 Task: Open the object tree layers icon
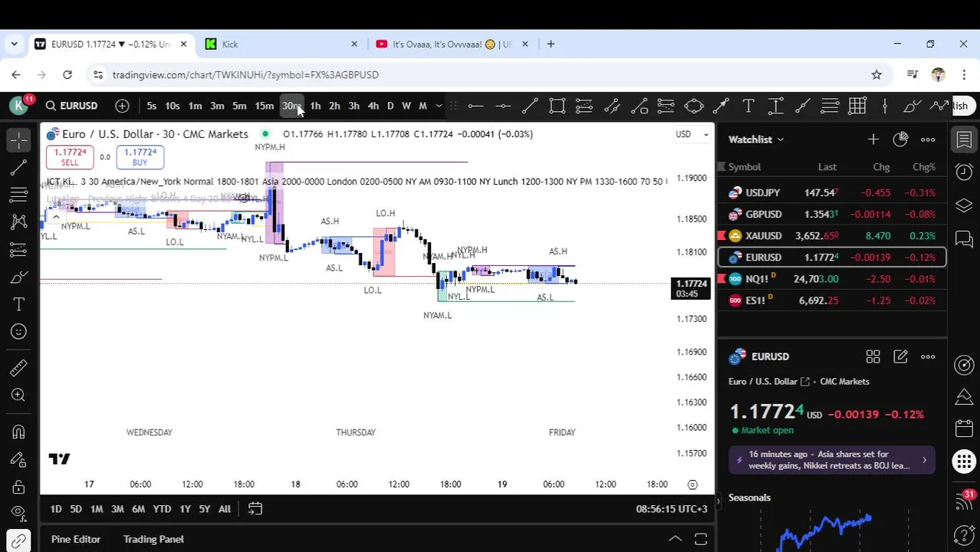(x=964, y=205)
